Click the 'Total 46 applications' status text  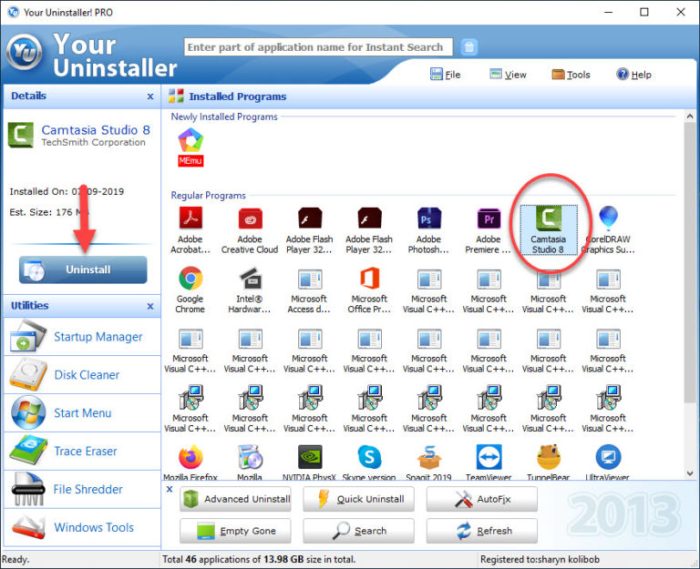(x=259, y=559)
